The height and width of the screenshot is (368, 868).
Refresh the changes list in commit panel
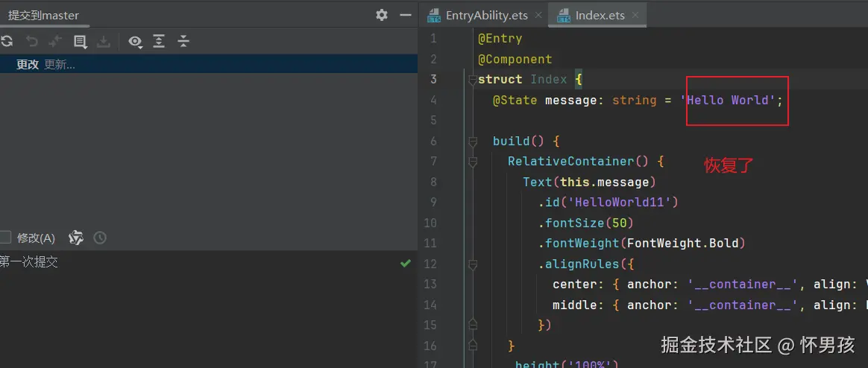point(6,41)
